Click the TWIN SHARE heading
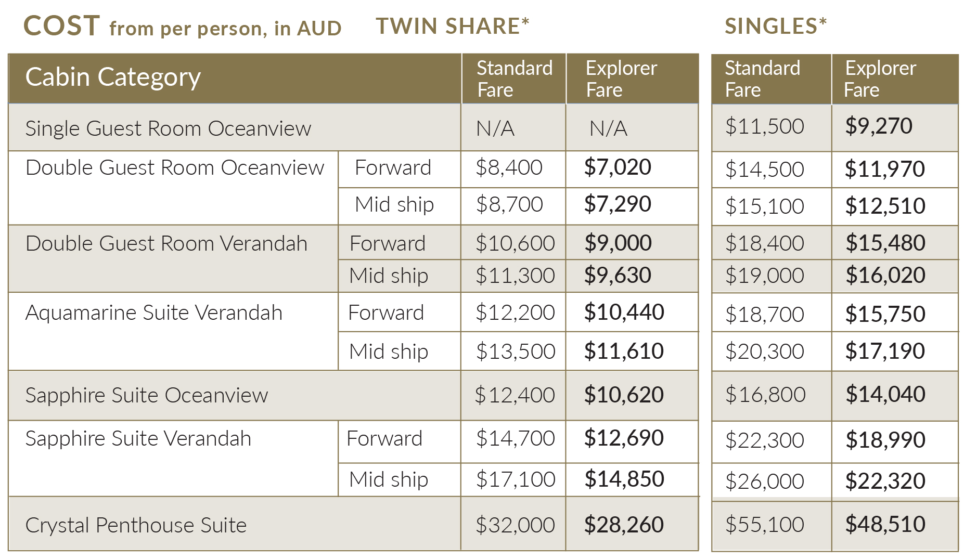Viewport: 964px width, 560px height. (x=453, y=26)
